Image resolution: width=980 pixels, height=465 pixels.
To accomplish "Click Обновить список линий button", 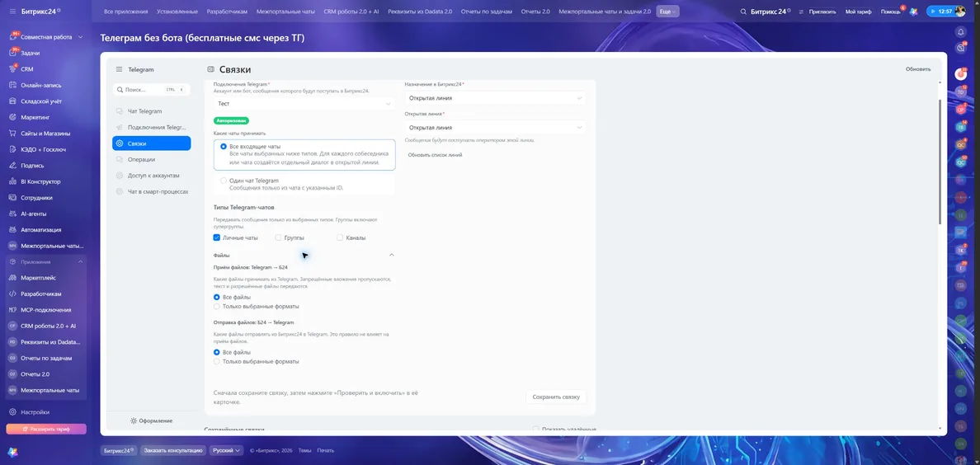I will tap(435, 155).
